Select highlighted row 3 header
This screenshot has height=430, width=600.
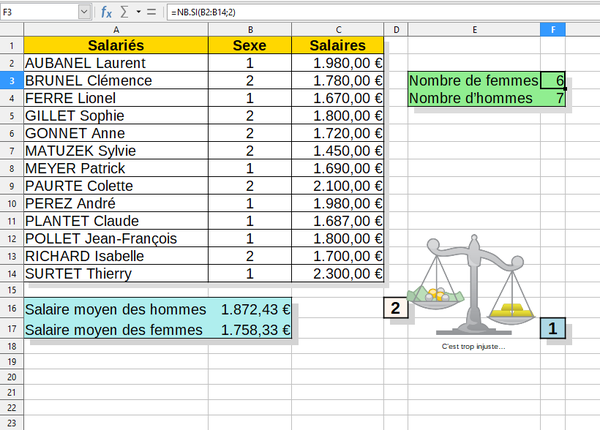point(12,81)
